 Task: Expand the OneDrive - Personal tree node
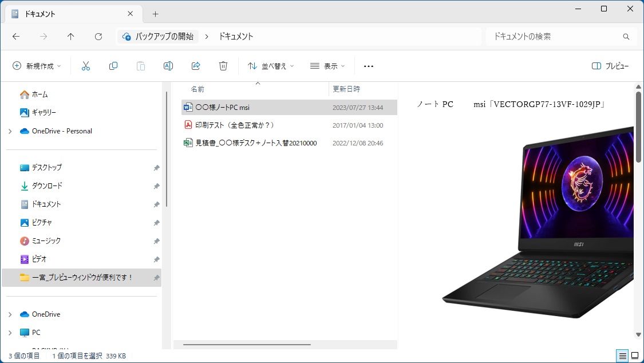[x=10, y=131]
